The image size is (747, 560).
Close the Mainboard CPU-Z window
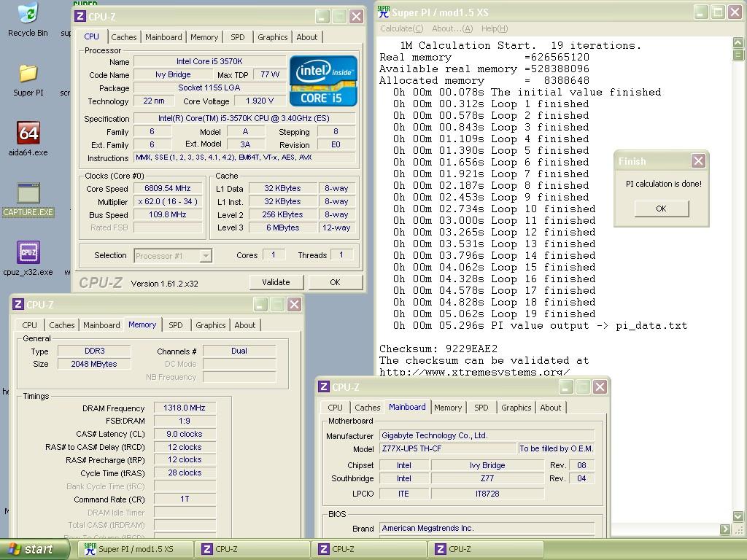point(600,386)
